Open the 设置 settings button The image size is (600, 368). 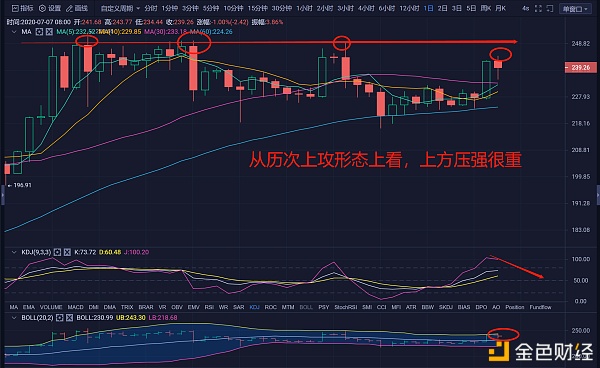pyautogui.click(x=51, y=8)
